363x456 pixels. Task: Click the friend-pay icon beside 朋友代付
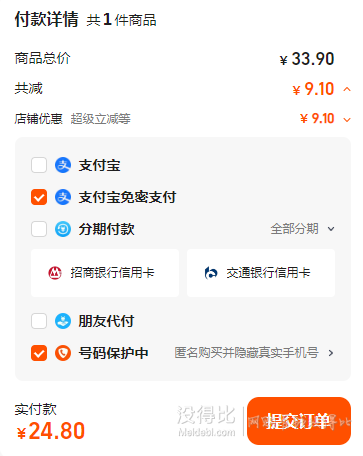[x=63, y=321]
